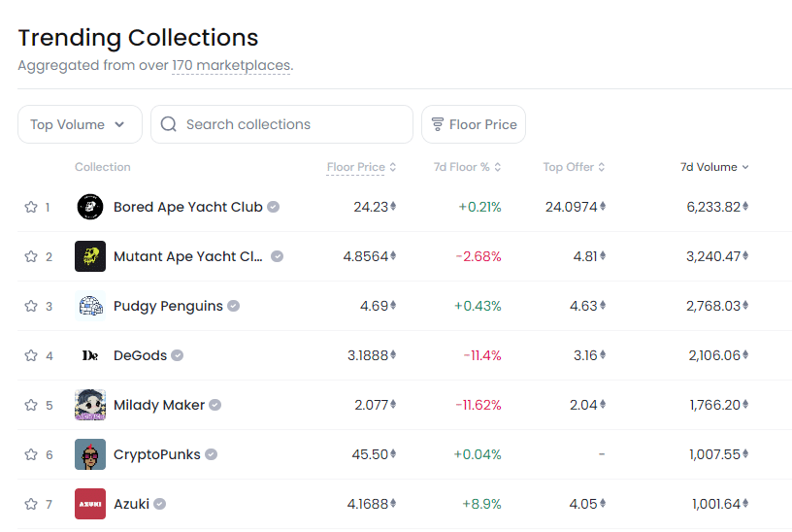Screen dimensions: 792x532
Task: Sort by 7d Floor % column
Action: click(x=467, y=167)
